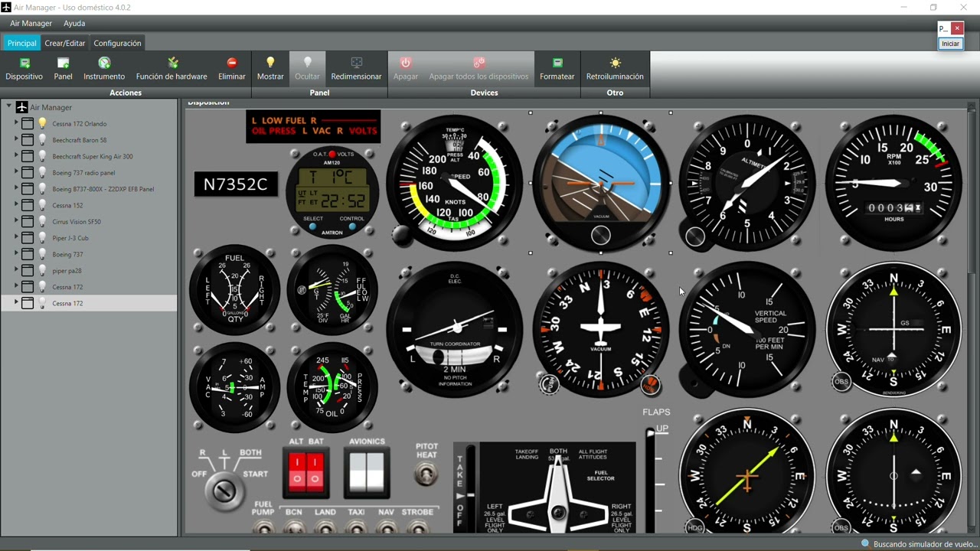
Task: Click the fuel selector valve
Action: [x=559, y=511]
